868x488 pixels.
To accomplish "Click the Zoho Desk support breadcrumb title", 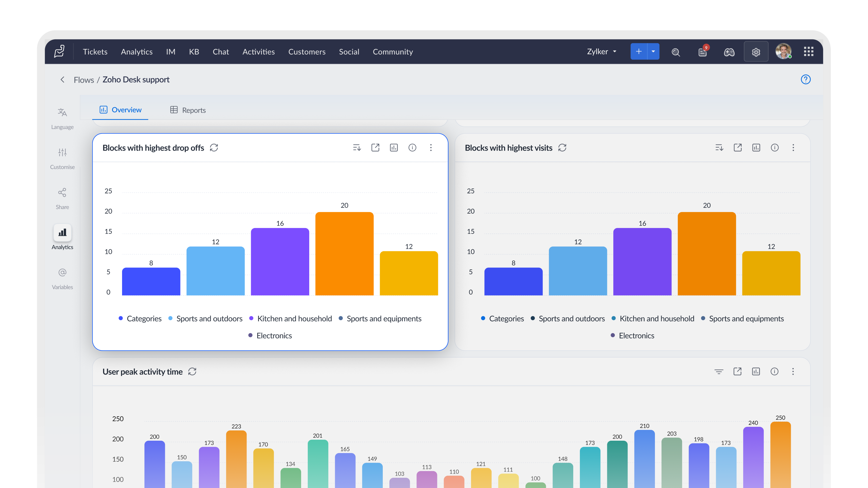I will 136,80.
